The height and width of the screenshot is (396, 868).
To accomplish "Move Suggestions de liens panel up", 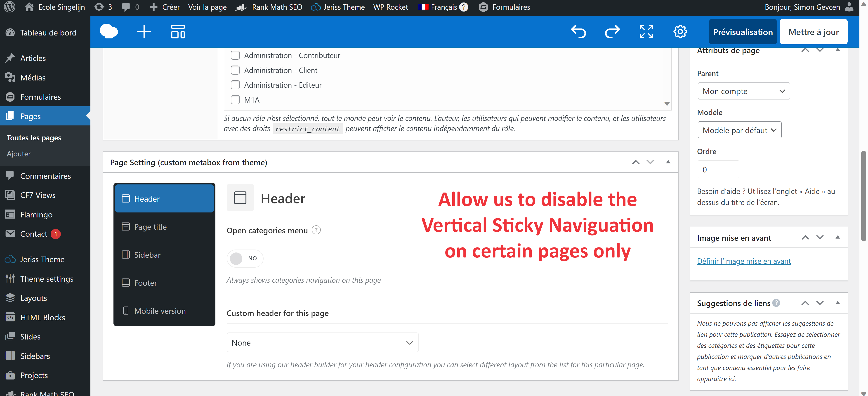I will [x=805, y=303].
